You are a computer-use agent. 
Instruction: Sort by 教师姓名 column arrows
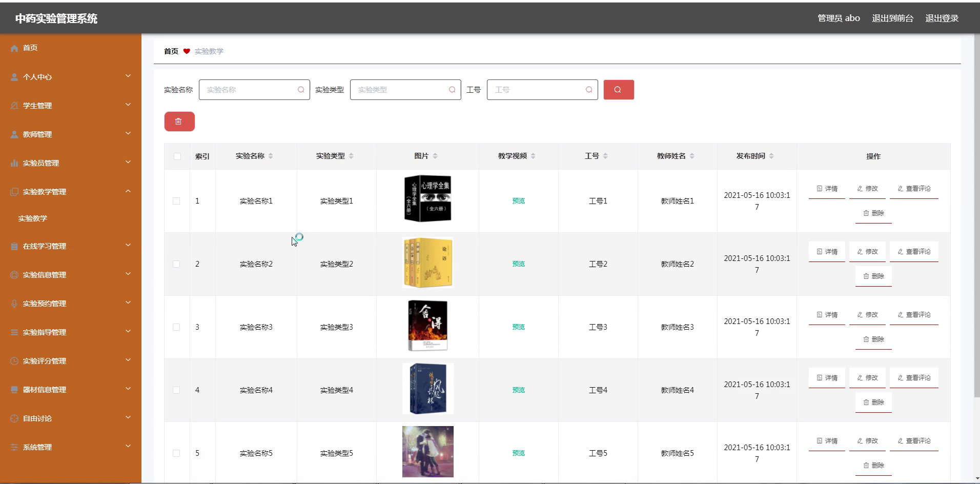pyautogui.click(x=692, y=156)
